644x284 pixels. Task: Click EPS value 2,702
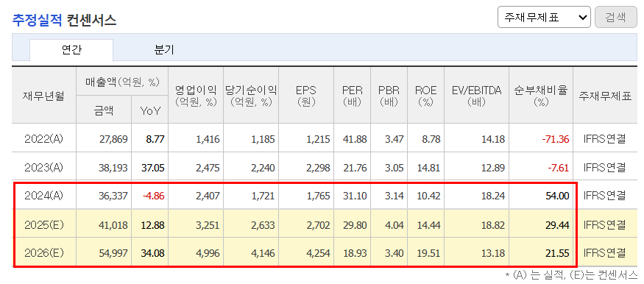click(318, 225)
